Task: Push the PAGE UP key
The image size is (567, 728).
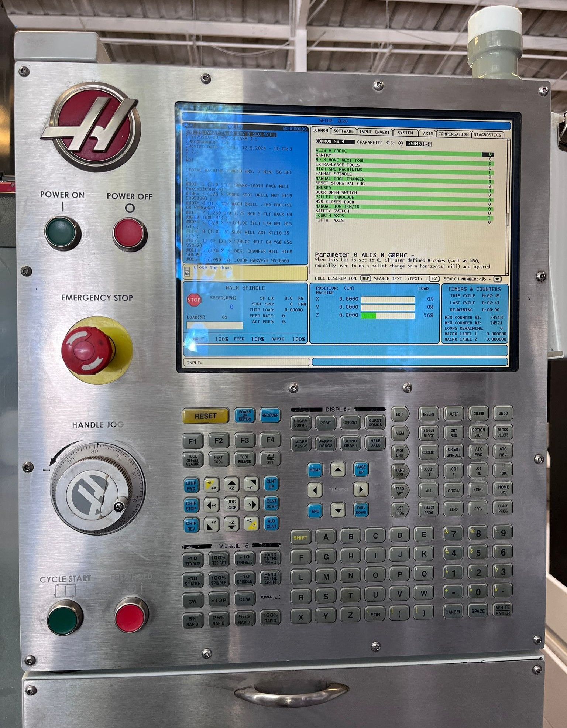Action: point(361,469)
